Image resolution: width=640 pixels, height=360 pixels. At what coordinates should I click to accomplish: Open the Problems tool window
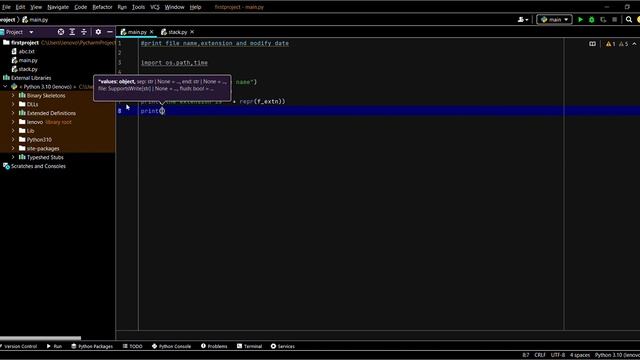[x=214, y=346]
